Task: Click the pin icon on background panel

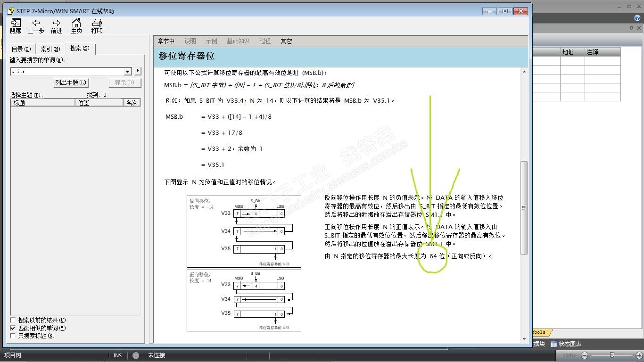Action: pos(632,28)
